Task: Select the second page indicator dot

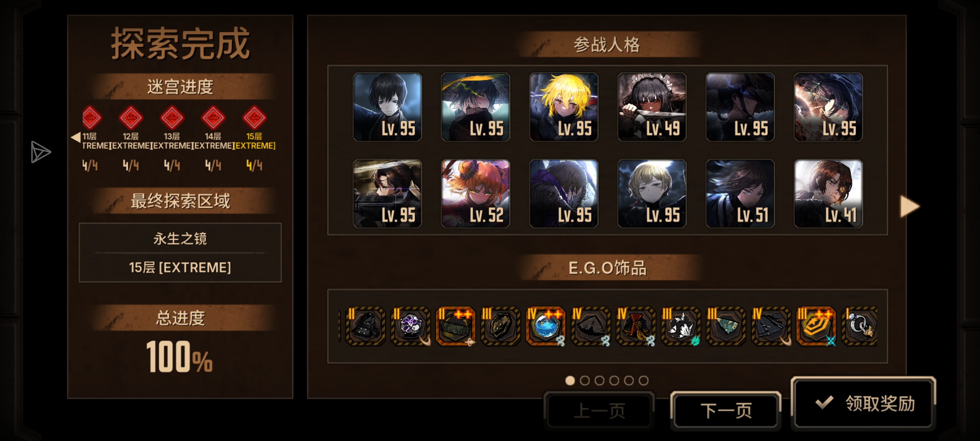Action: pyautogui.click(x=585, y=381)
